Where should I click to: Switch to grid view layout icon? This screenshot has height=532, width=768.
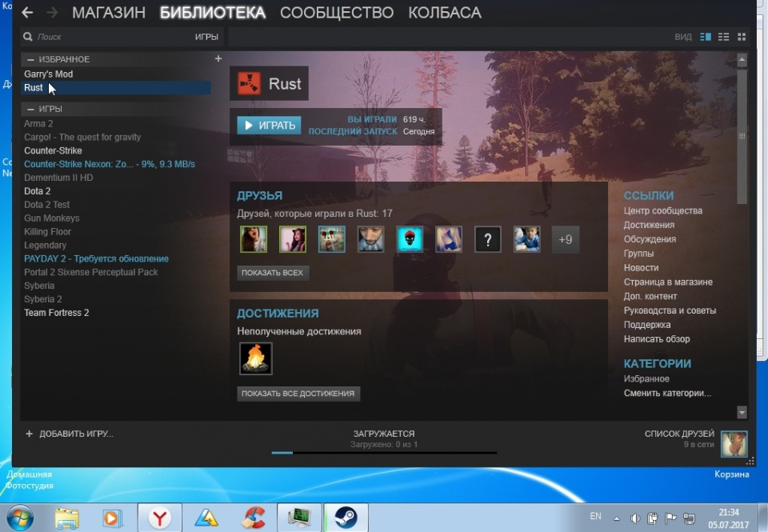(742, 37)
